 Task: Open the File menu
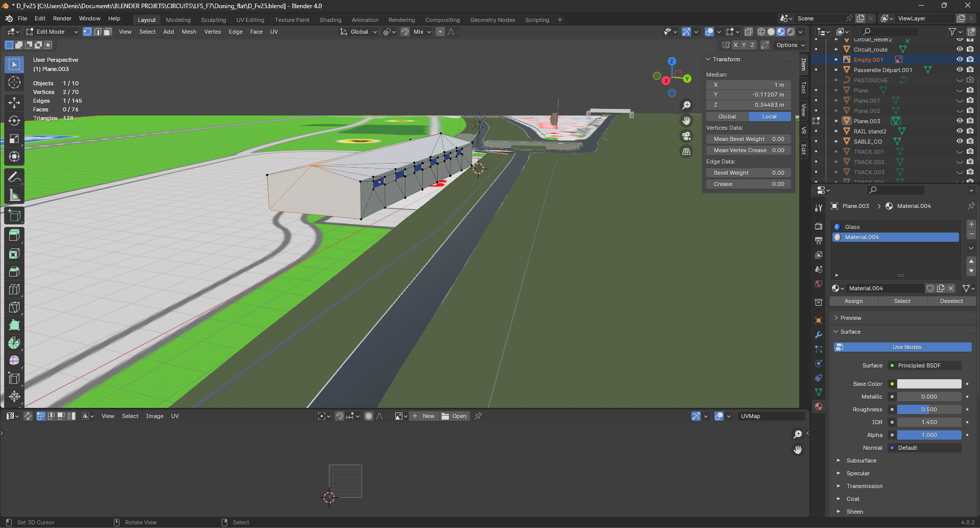(x=22, y=18)
